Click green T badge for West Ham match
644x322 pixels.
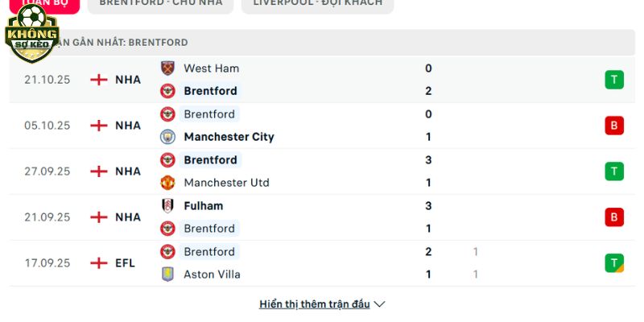tap(614, 80)
